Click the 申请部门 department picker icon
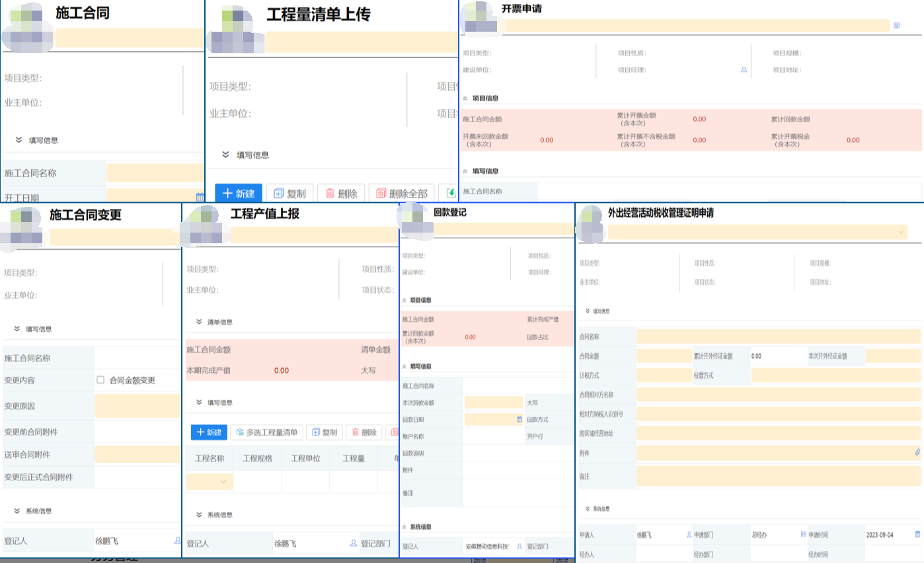 point(803,534)
